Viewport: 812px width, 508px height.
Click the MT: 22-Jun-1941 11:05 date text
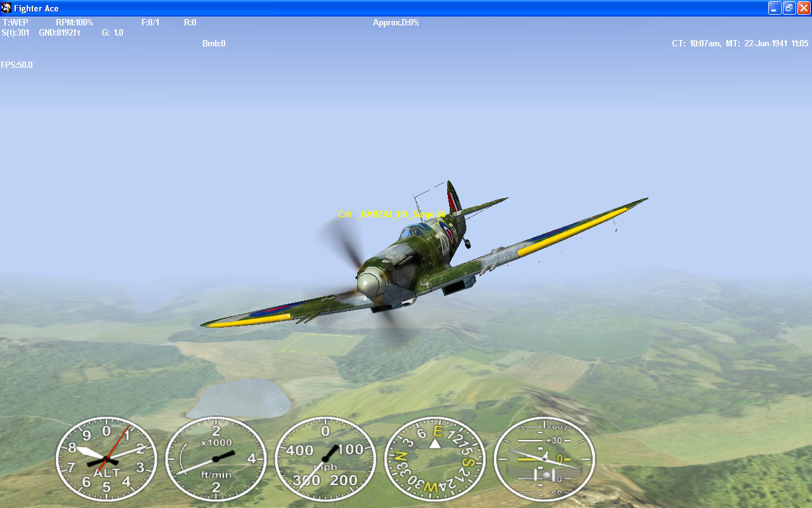(x=767, y=44)
